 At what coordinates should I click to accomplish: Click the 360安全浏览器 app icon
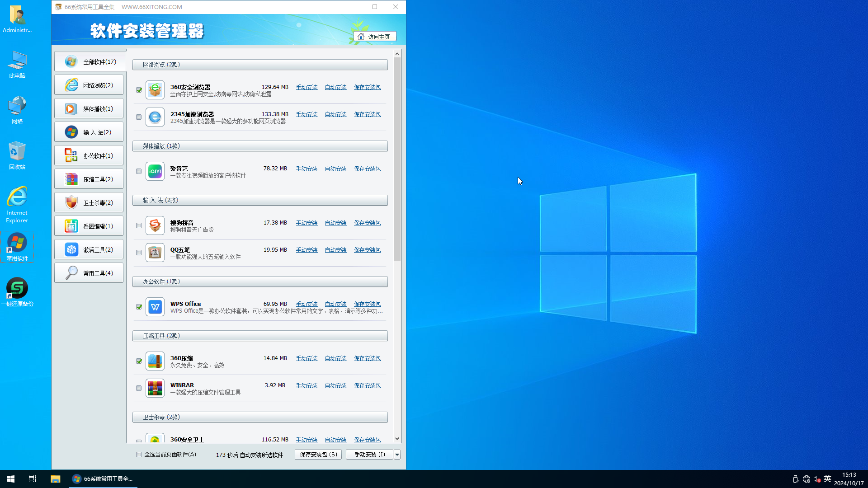[x=155, y=90]
